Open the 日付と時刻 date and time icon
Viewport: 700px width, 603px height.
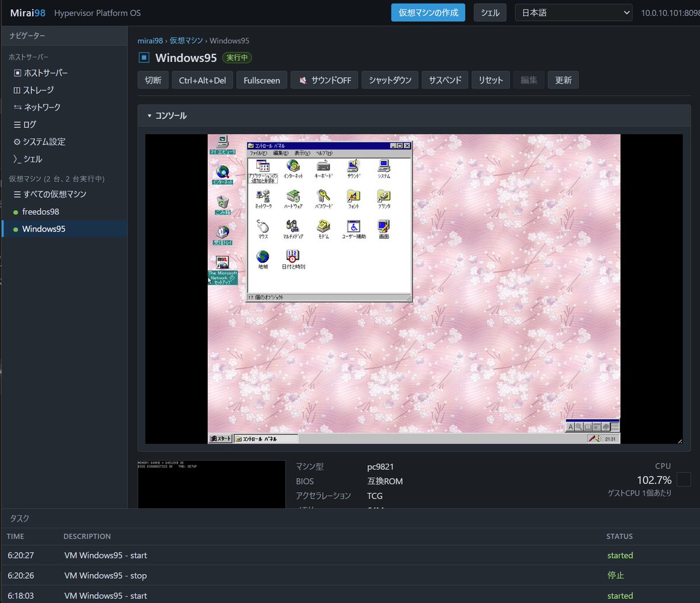tap(293, 260)
